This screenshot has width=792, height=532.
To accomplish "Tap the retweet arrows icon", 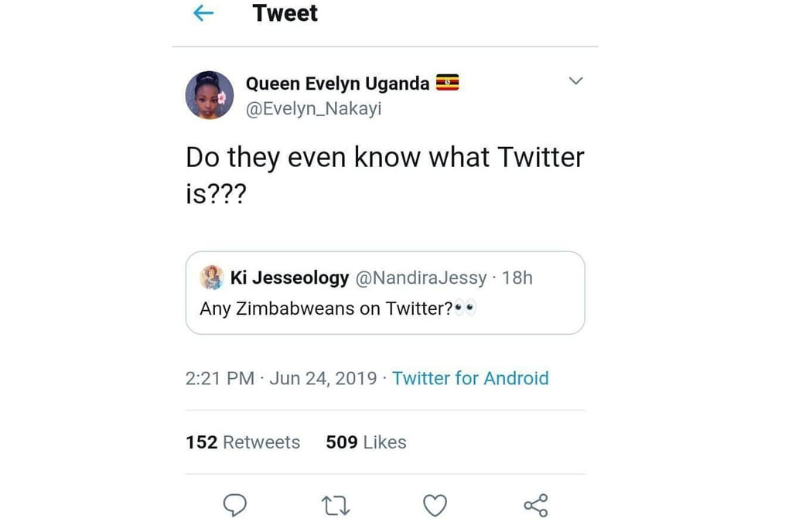I will click(336, 506).
